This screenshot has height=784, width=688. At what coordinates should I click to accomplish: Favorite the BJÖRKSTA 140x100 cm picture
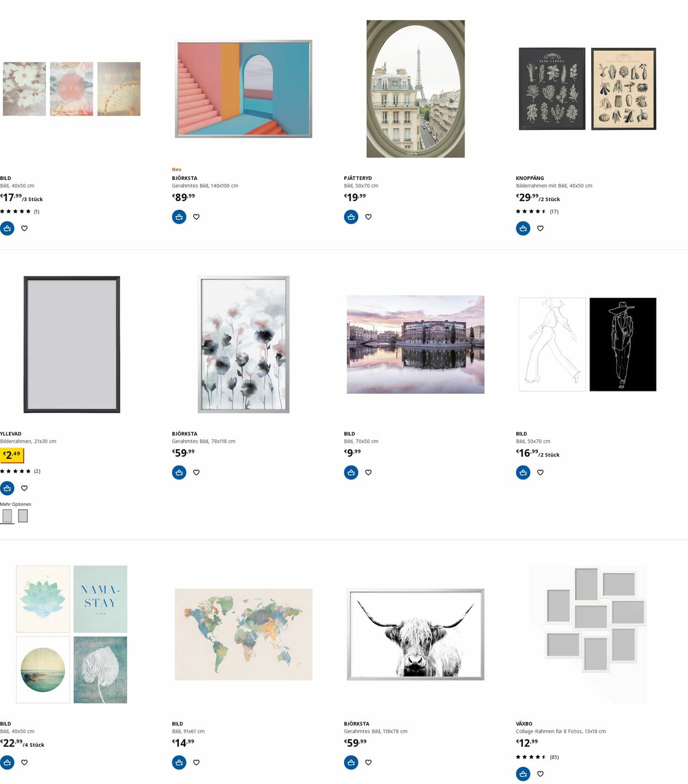[x=196, y=217]
